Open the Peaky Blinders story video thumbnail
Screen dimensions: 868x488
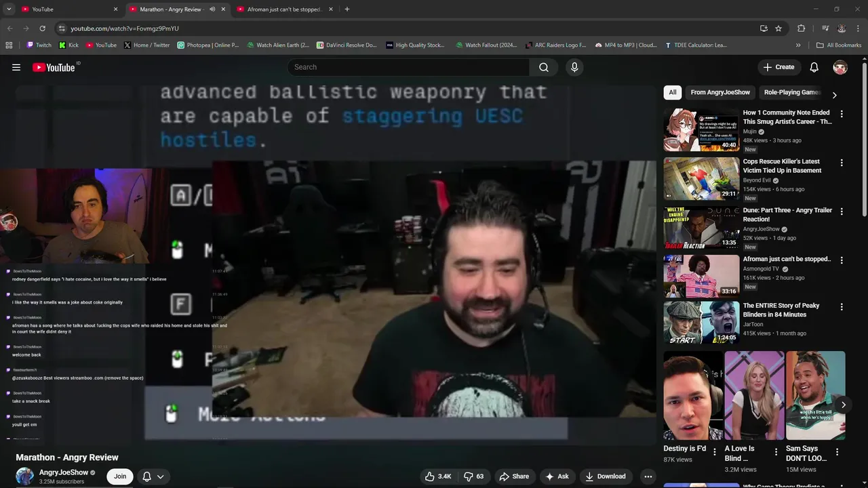click(701, 323)
